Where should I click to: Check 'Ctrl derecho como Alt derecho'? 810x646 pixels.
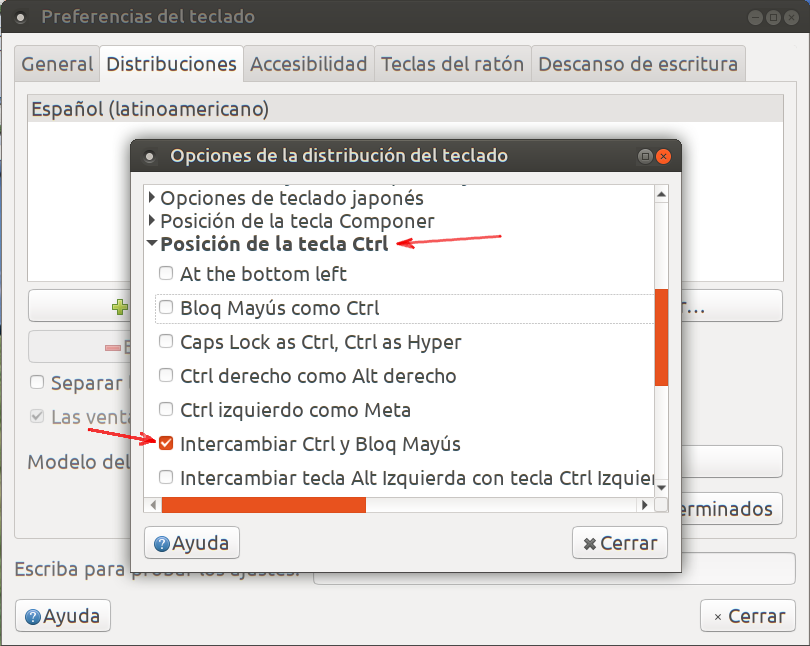[165, 375]
